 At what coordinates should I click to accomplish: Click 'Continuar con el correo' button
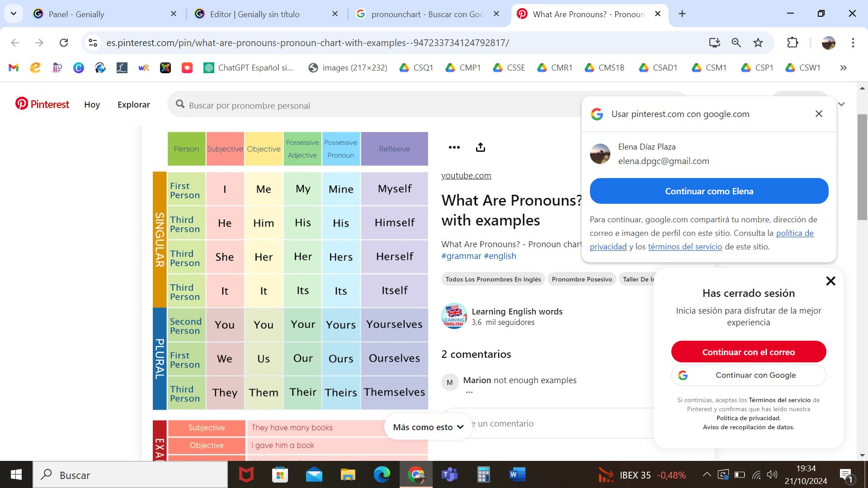[x=748, y=352]
